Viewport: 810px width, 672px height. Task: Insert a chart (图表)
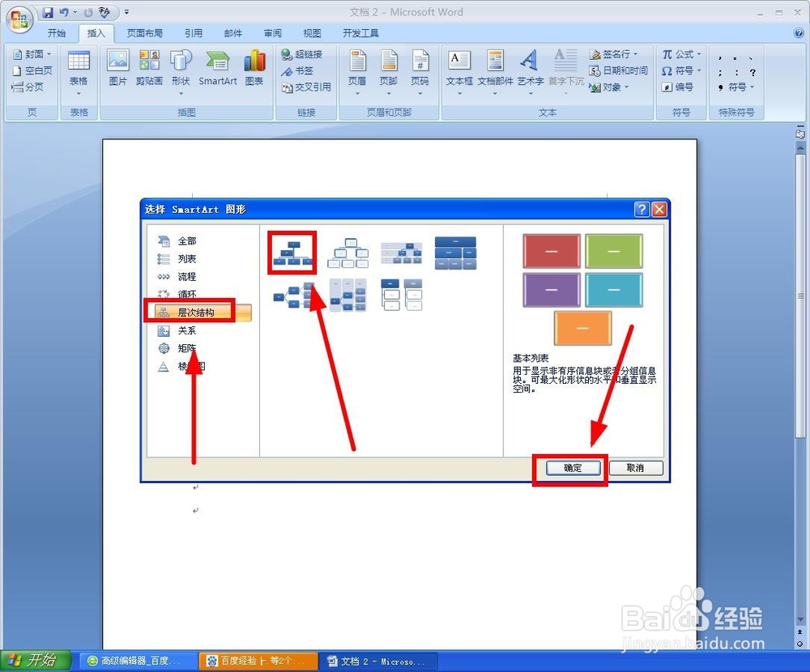(254, 68)
